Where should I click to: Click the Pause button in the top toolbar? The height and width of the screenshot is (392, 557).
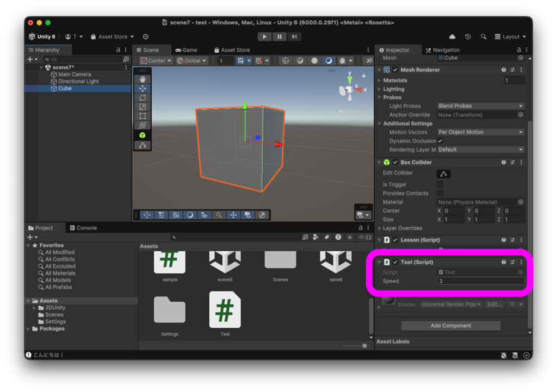coord(279,36)
